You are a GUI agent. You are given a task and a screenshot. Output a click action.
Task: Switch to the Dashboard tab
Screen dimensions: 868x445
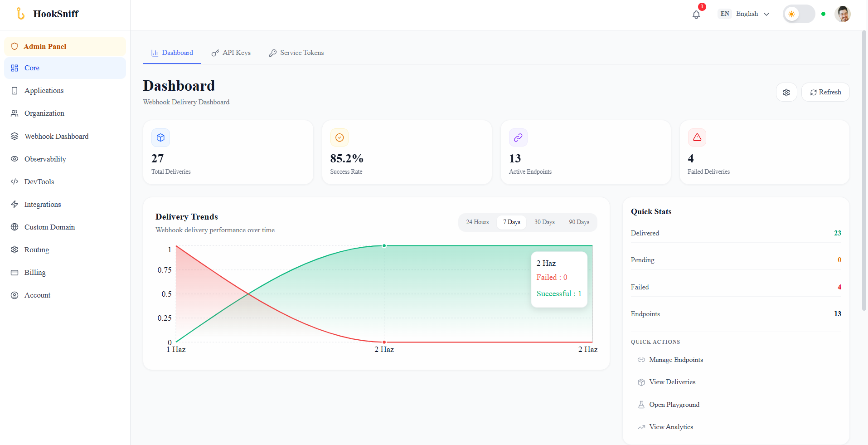[x=172, y=53]
